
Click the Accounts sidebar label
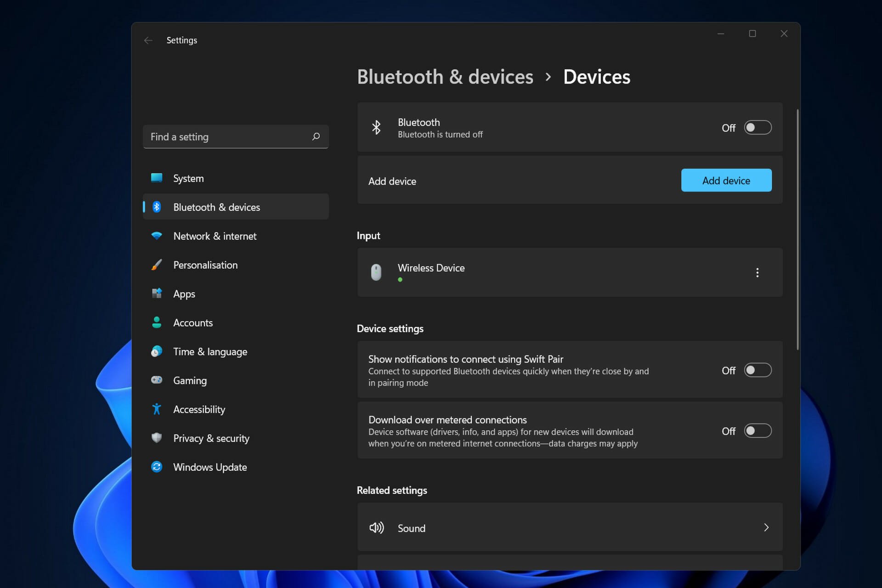(x=193, y=323)
